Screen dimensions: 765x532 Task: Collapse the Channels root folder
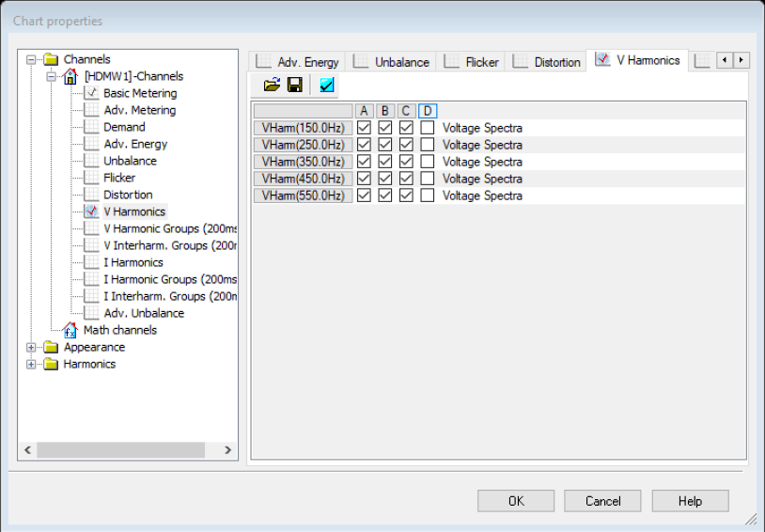point(31,59)
